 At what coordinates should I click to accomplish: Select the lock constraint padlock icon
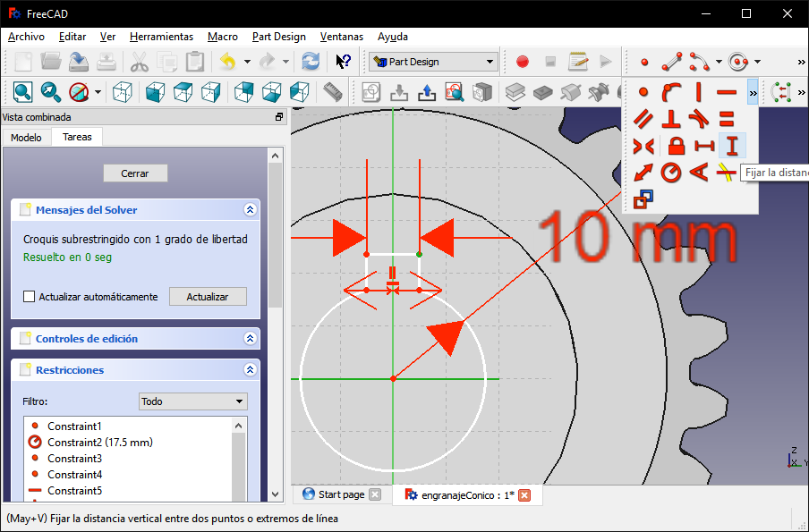(x=676, y=147)
